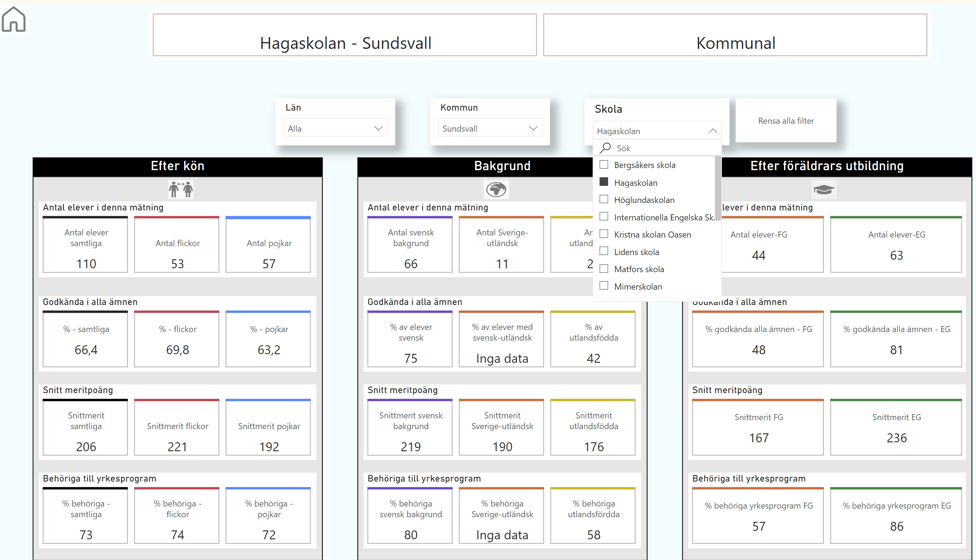The image size is (976, 560).
Task: Choose Matfors skola from the list
Action: click(x=639, y=269)
